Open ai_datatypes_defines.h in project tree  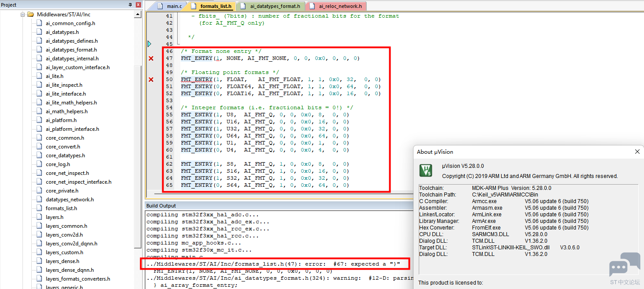[71, 41]
